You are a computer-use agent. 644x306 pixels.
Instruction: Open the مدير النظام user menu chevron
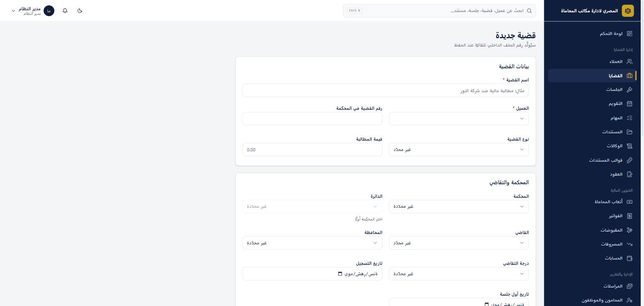pyautogui.click(x=13, y=11)
